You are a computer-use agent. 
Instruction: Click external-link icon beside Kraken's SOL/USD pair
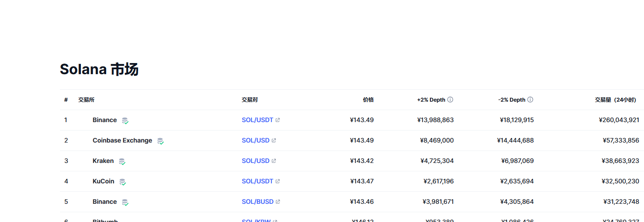pyautogui.click(x=274, y=161)
